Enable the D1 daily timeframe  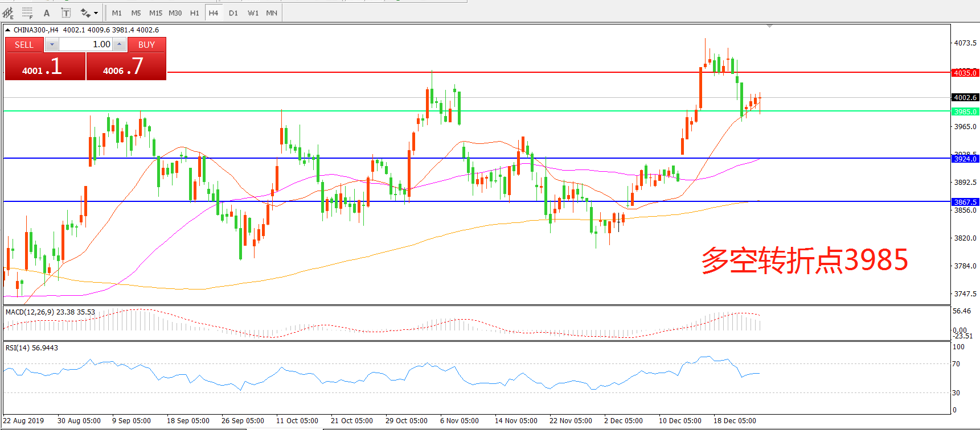click(233, 13)
